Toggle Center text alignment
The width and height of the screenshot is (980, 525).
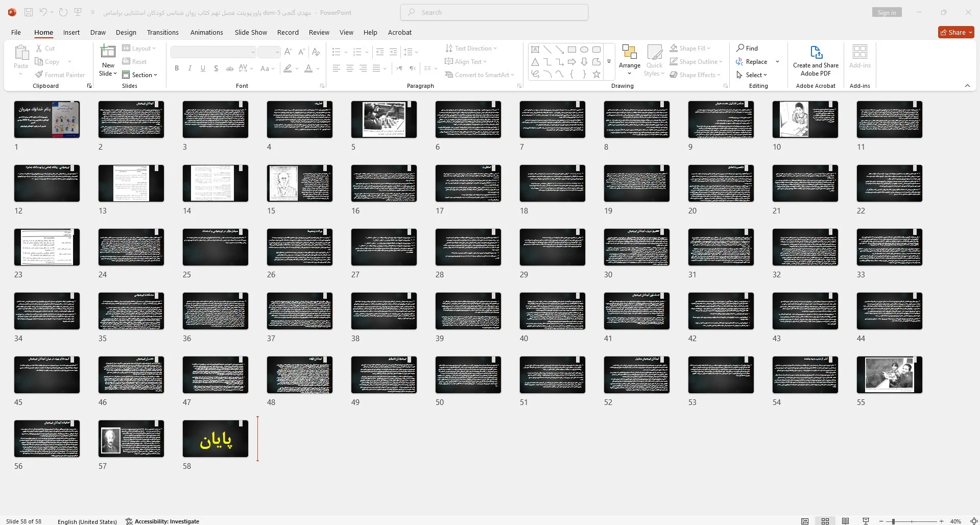[x=349, y=68]
